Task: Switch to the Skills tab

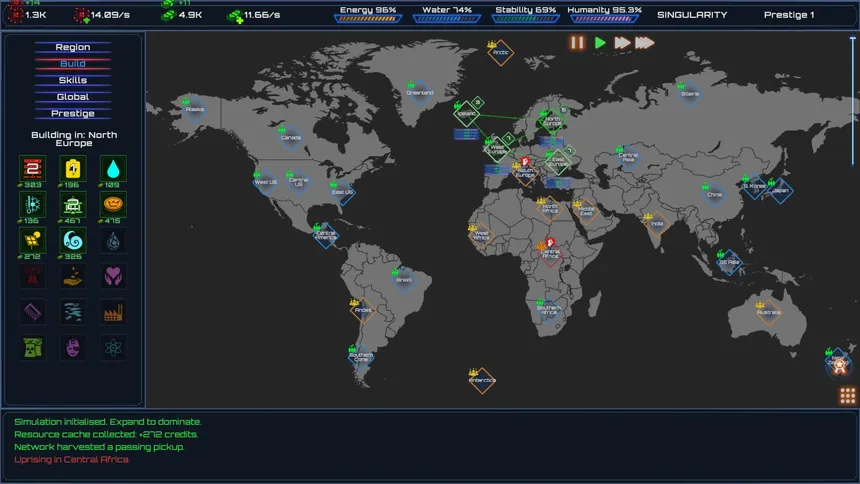Action: (x=73, y=80)
